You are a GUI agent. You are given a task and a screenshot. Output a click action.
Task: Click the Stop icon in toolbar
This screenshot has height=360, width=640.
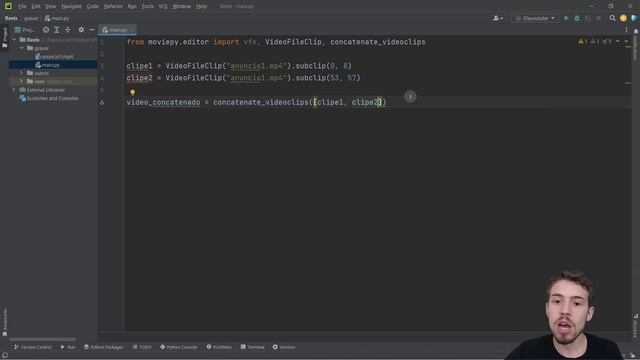point(599,18)
